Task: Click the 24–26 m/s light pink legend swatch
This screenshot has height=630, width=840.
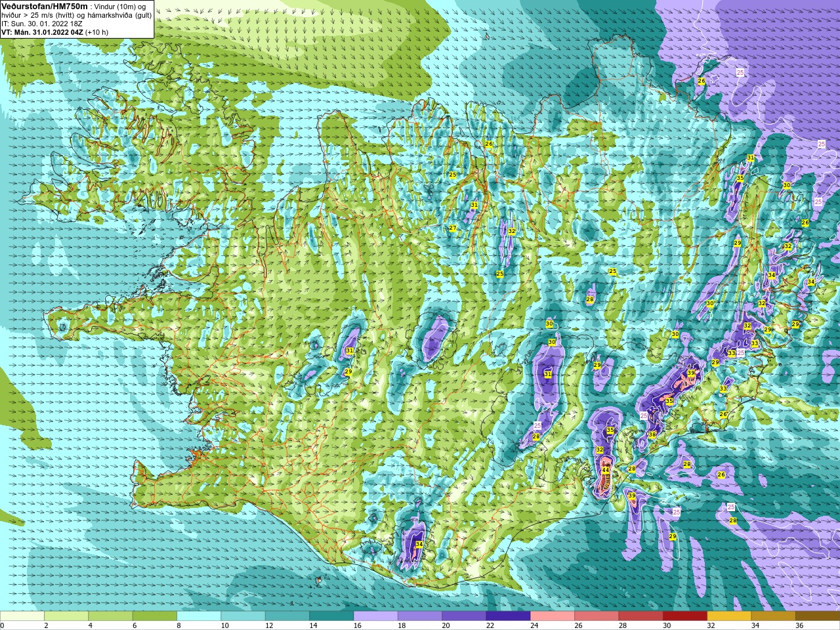Action: click(x=553, y=616)
